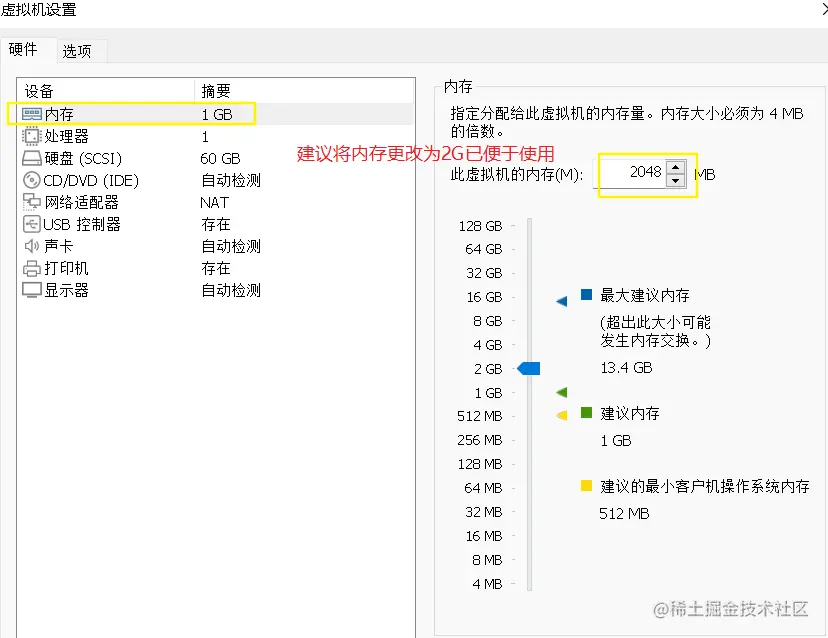Image resolution: width=828 pixels, height=638 pixels.
Task: Select the USB 控制器 device row
Action: click(x=215, y=224)
